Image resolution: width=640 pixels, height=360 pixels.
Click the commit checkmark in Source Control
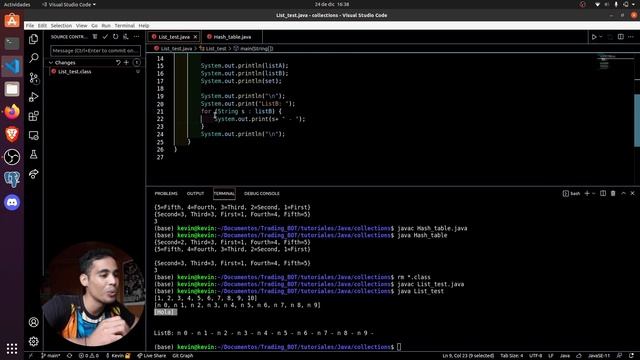coord(105,37)
